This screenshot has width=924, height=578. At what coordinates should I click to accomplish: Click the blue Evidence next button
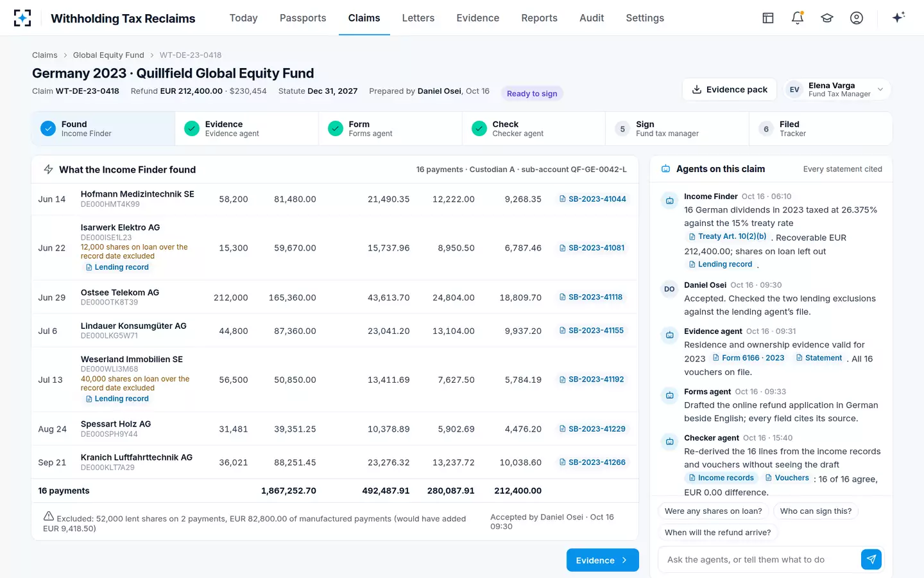(x=603, y=560)
